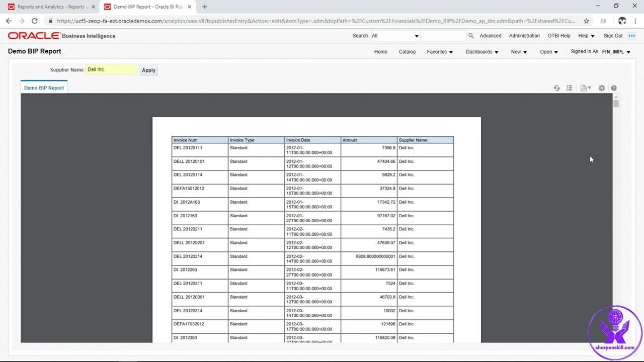Screen dimensions: 644x362
Task: Open a new browser tab
Action: (205, 7)
